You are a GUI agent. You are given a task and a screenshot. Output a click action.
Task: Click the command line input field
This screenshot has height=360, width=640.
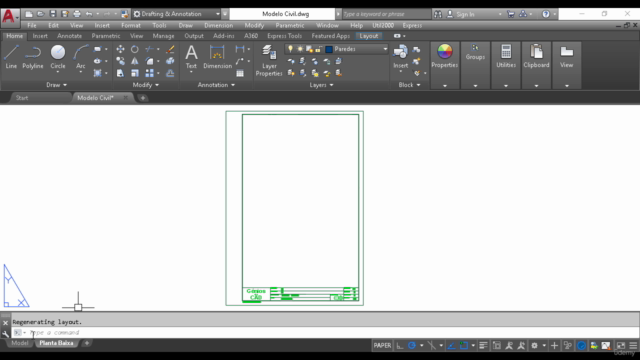tap(324, 333)
